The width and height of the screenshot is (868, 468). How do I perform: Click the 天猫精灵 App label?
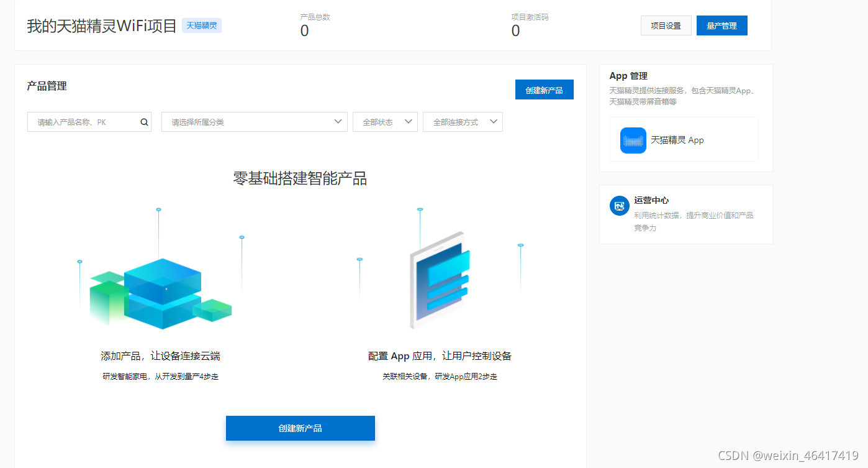pyautogui.click(x=677, y=140)
